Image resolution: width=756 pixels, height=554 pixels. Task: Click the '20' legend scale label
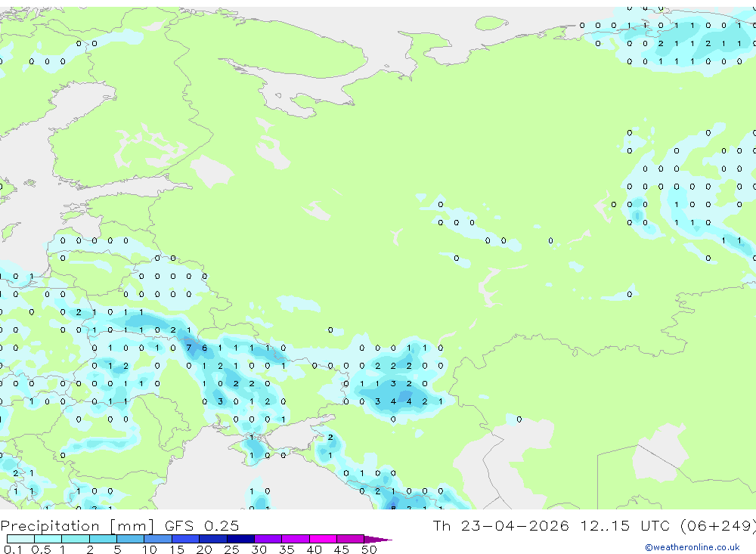204,549
